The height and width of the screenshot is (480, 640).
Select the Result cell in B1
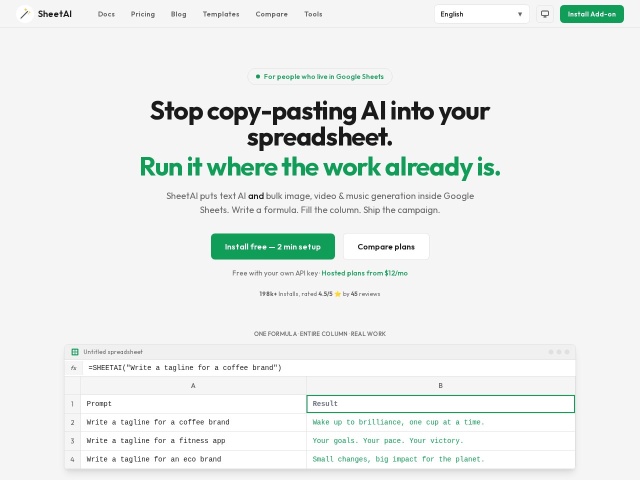click(x=440, y=404)
